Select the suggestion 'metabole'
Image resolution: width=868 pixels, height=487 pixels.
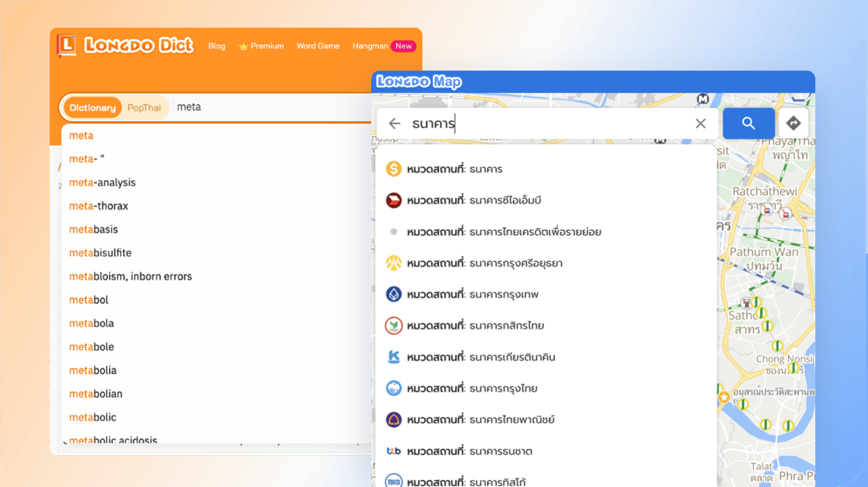click(x=91, y=347)
